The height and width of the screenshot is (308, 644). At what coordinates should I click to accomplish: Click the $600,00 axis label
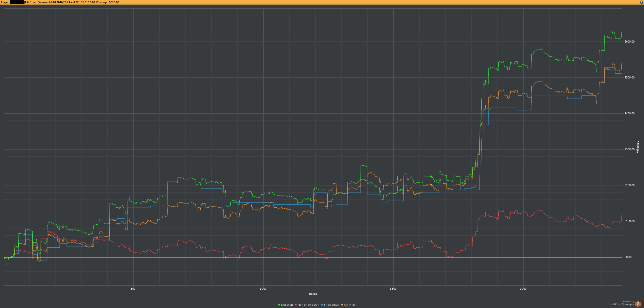(x=629, y=42)
